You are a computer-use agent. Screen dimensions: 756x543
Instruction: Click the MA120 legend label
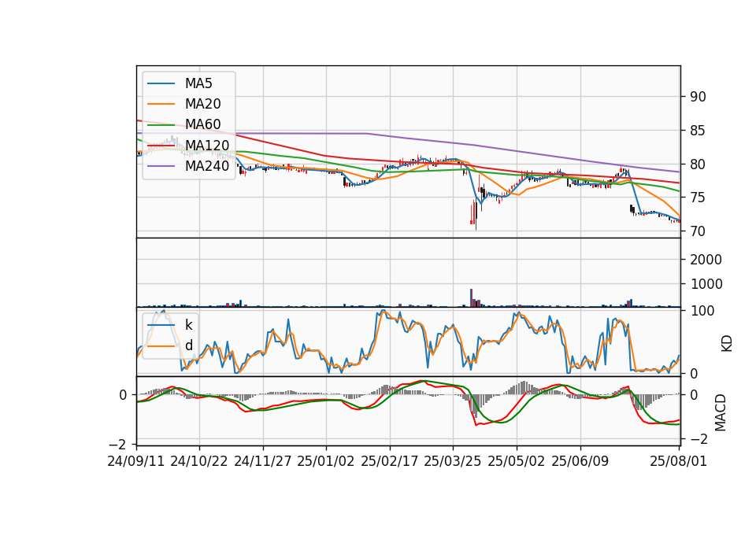(x=207, y=145)
